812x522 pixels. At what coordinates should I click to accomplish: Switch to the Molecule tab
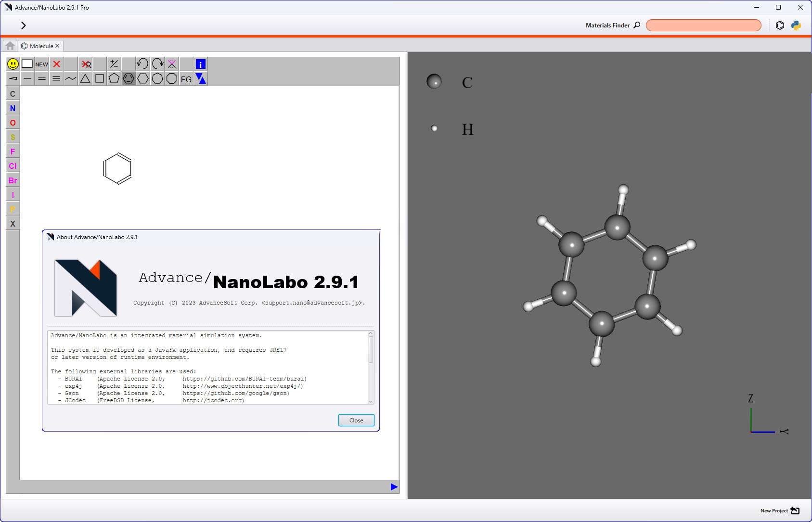click(x=40, y=45)
